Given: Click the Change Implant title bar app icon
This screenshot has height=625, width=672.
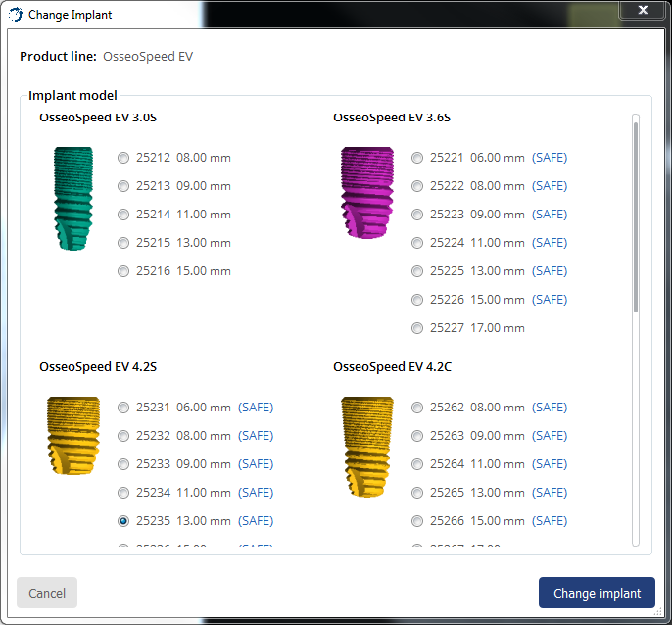Looking at the screenshot, I should [16, 14].
